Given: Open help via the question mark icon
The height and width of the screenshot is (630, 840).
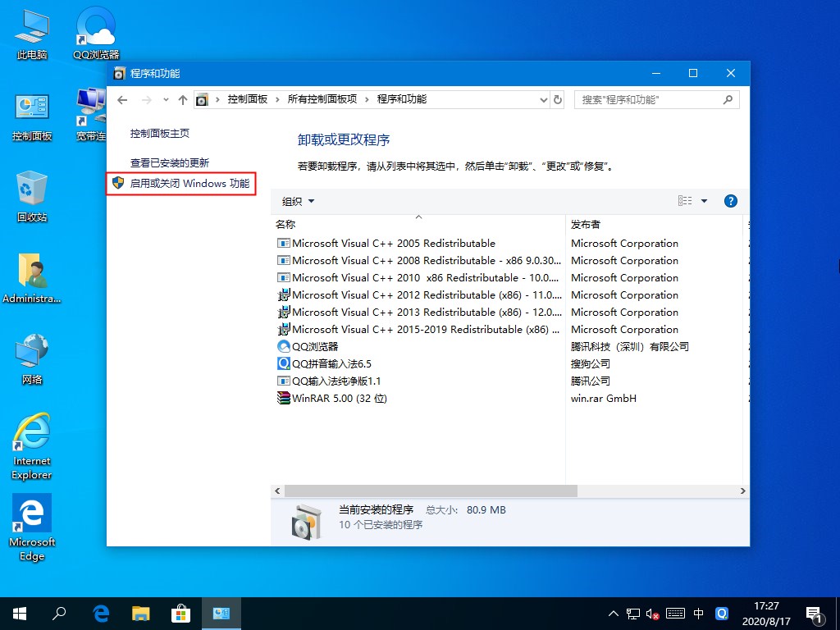Looking at the screenshot, I should 730,200.
